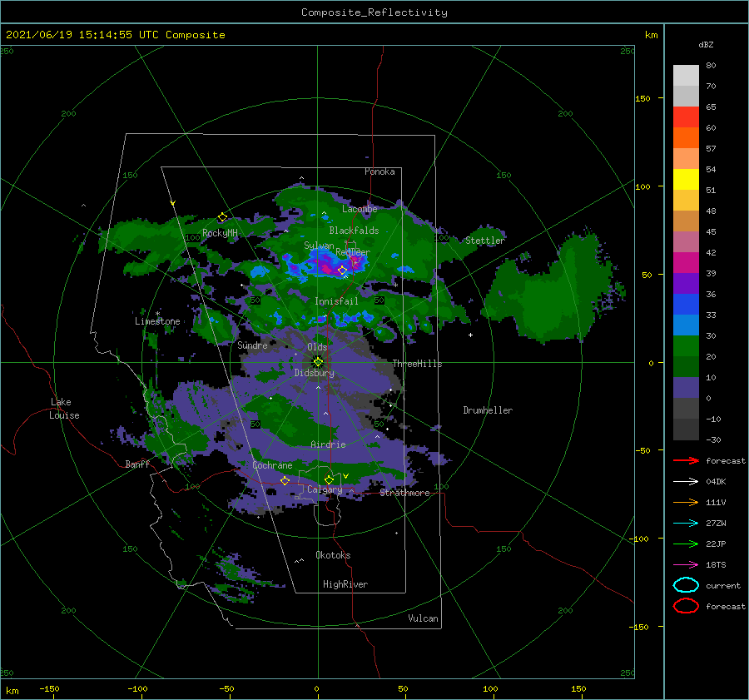Screen dimensions: 749x700
Task: Select the yellow 54 dBZ color swatch
Action: click(x=686, y=179)
